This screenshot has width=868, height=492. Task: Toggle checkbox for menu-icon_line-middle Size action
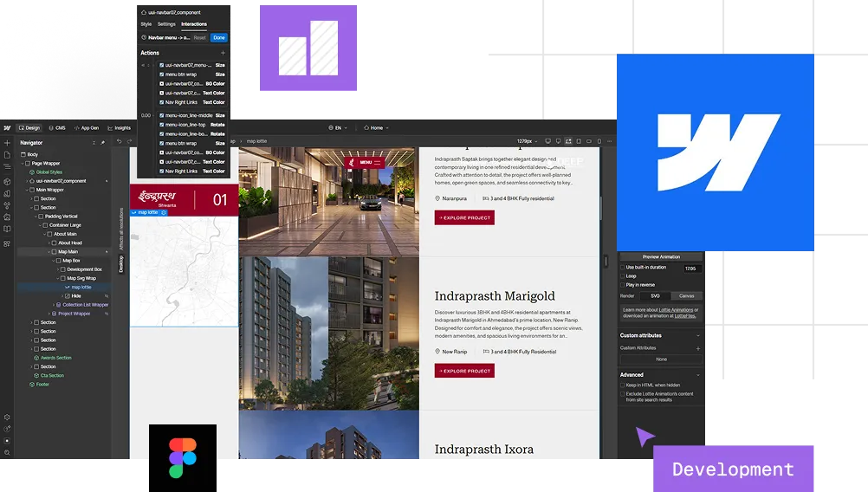pyautogui.click(x=162, y=116)
